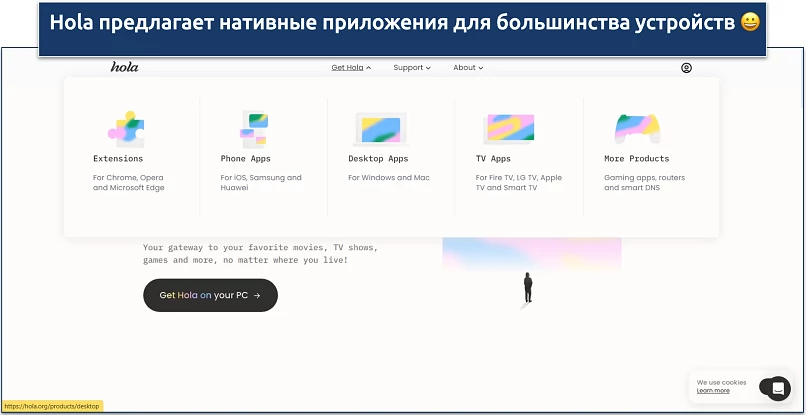Click the 'Your gateway to your favorite movies' text

coord(261,254)
